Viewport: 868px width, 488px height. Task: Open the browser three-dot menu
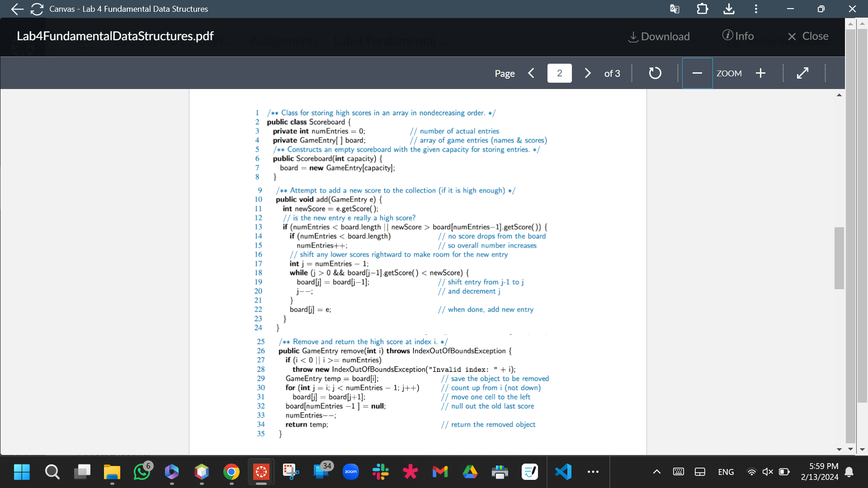pos(755,9)
